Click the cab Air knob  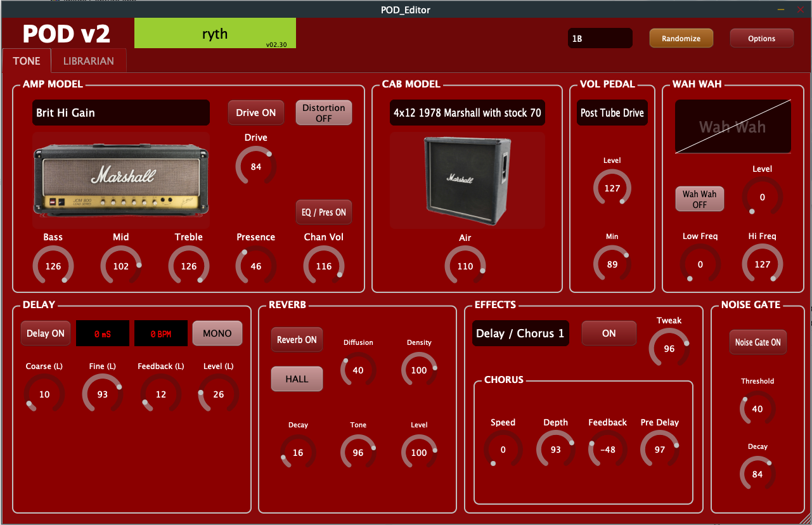tap(465, 266)
